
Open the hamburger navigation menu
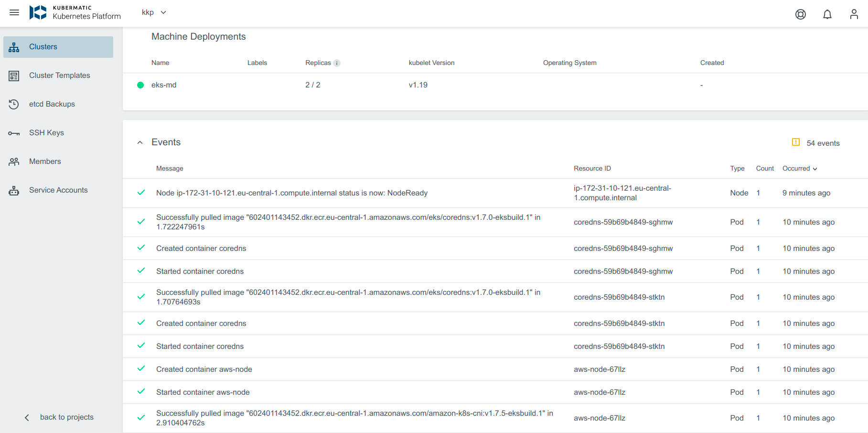pos(14,12)
